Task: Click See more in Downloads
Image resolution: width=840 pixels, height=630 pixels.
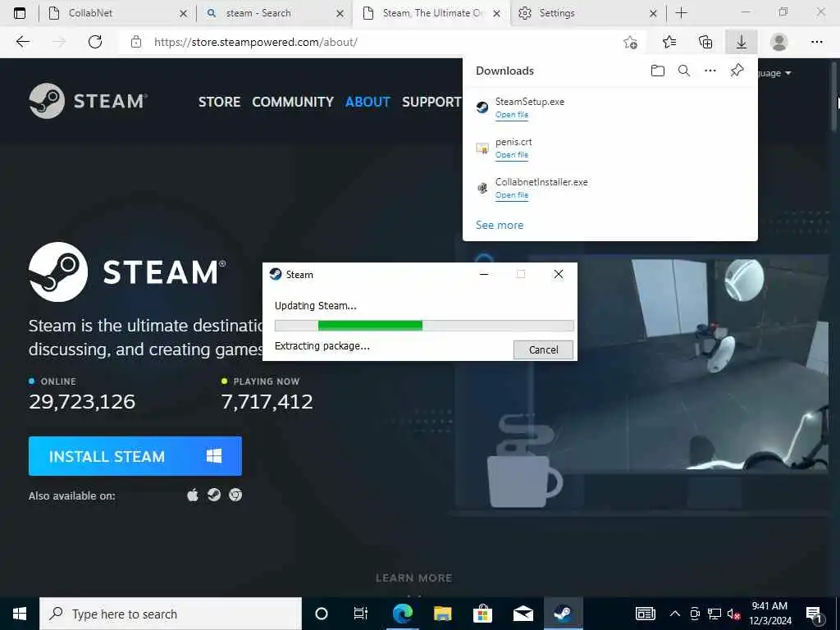Action: pos(500,225)
